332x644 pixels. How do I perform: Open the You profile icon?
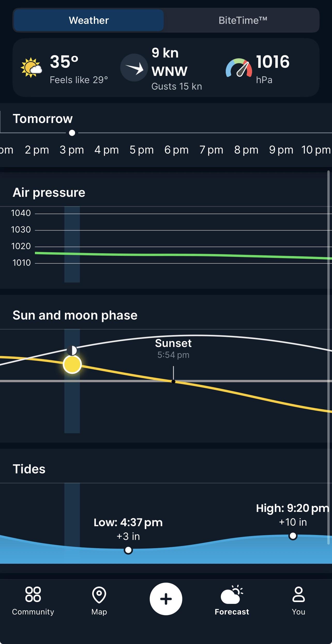(x=298, y=595)
